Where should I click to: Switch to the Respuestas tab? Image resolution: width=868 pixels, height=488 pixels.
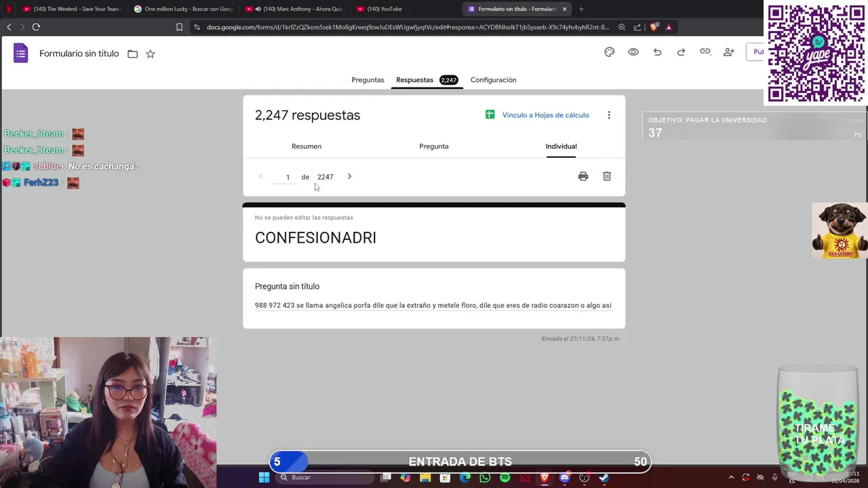(x=427, y=80)
